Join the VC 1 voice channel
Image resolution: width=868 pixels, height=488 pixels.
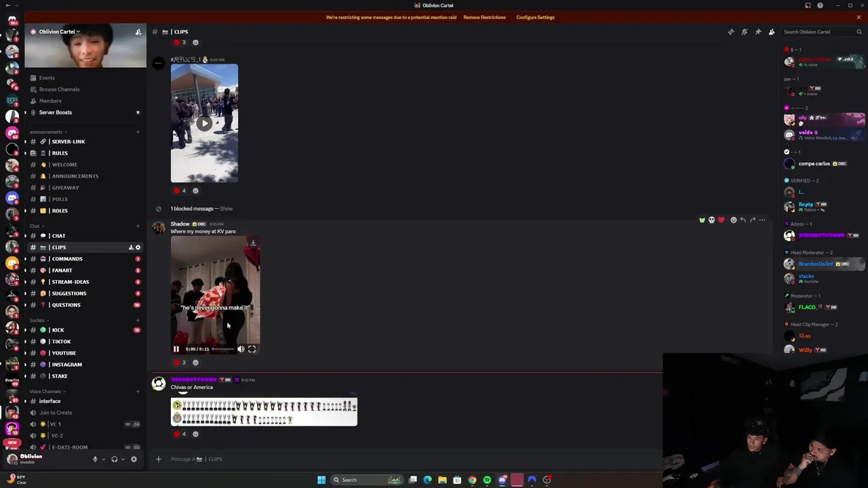click(x=55, y=424)
